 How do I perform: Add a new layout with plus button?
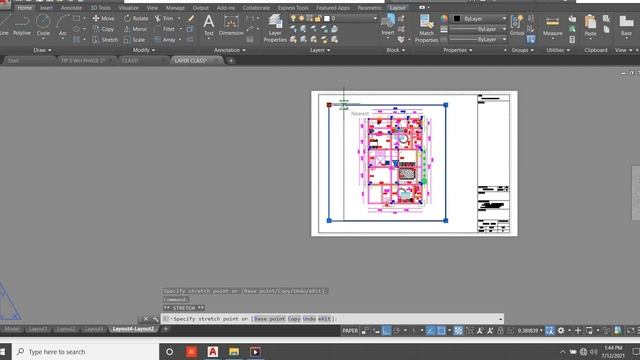pos(166,329)
